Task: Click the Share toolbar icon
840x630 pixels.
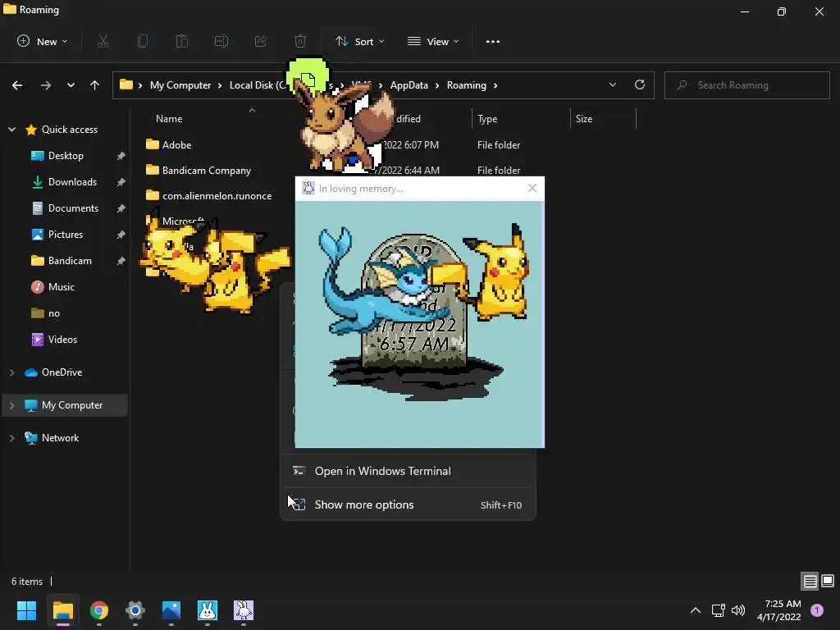Action: pyautogui.click(x=261, y=41)
